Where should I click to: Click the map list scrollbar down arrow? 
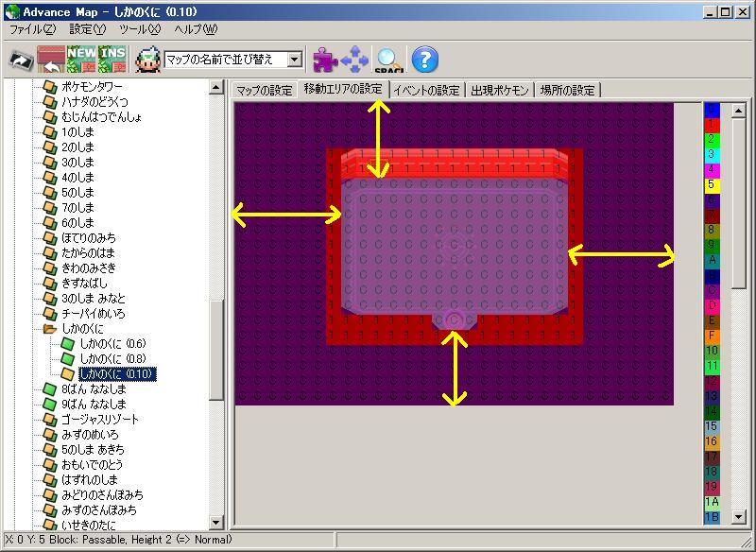[x=216, y=523]
